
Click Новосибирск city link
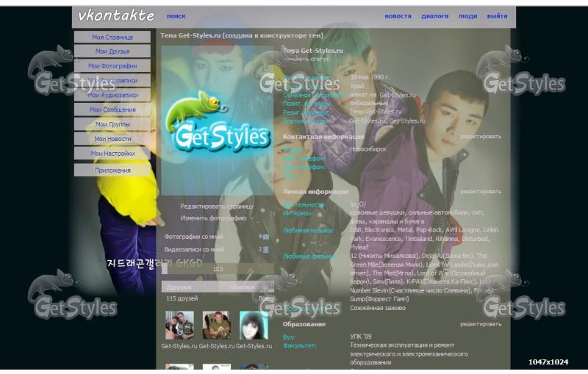(x=368, y=148)
